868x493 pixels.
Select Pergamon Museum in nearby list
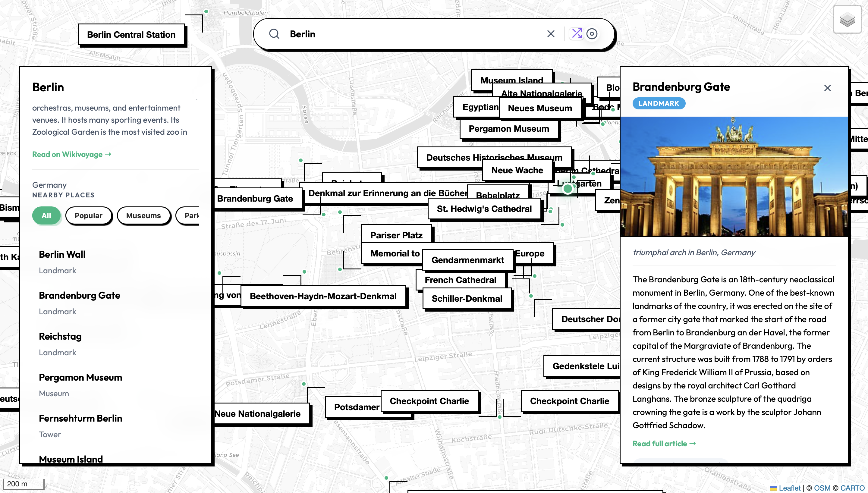[80, 378]
